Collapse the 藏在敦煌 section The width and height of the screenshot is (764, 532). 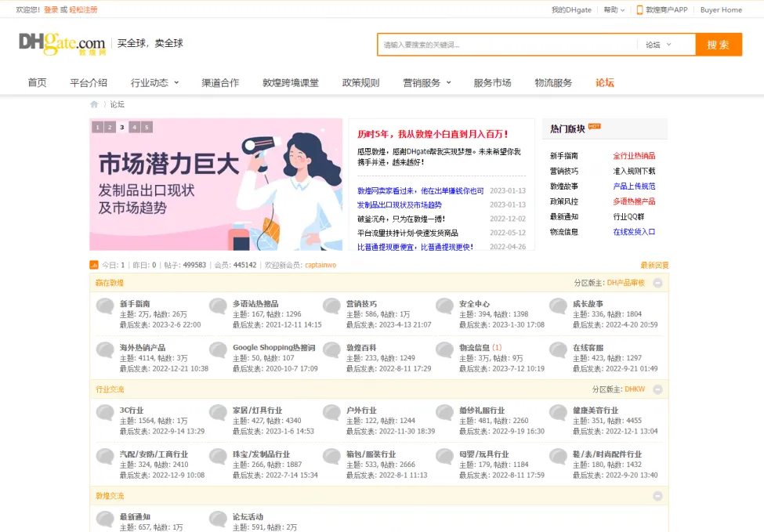click(657, 281)
